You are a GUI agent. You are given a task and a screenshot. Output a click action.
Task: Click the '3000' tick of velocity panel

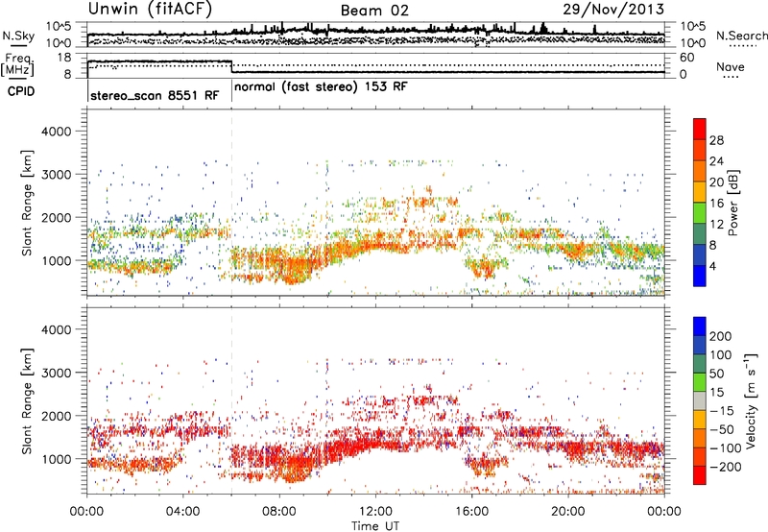coord(56,373)
